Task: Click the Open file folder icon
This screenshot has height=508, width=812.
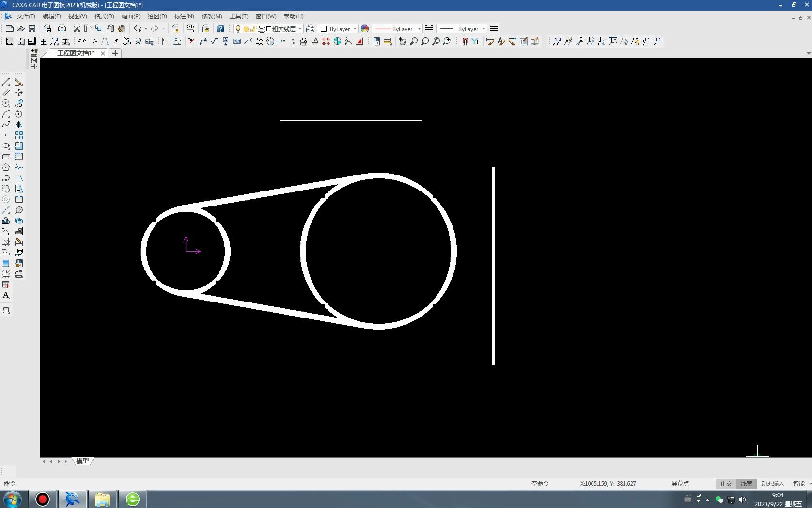Action: click(x=20, y=29)
